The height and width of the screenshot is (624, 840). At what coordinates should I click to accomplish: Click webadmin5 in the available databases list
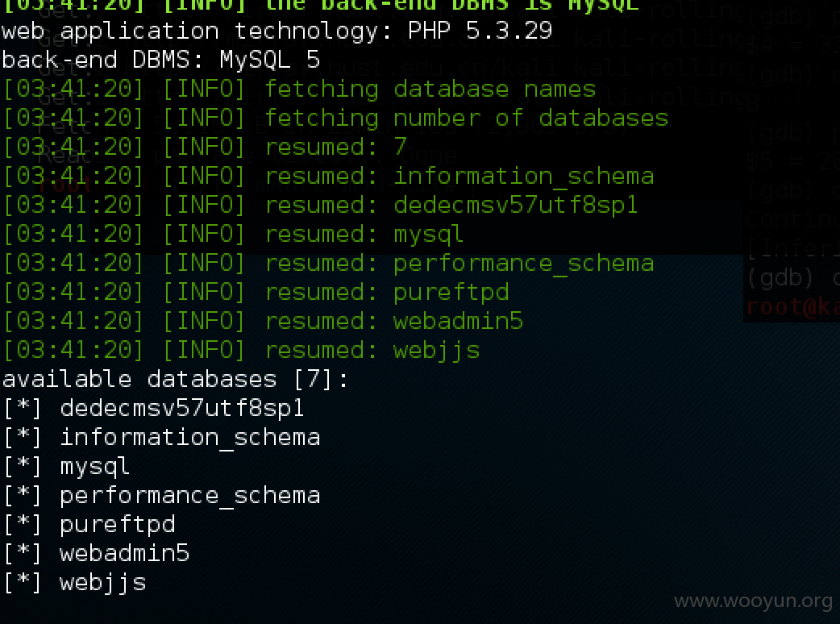tap(124, 553)
